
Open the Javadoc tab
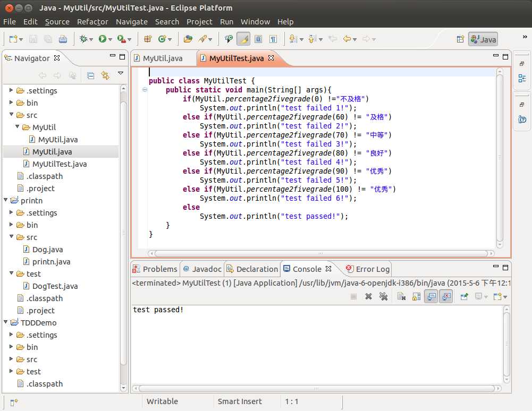coord(202,269)
